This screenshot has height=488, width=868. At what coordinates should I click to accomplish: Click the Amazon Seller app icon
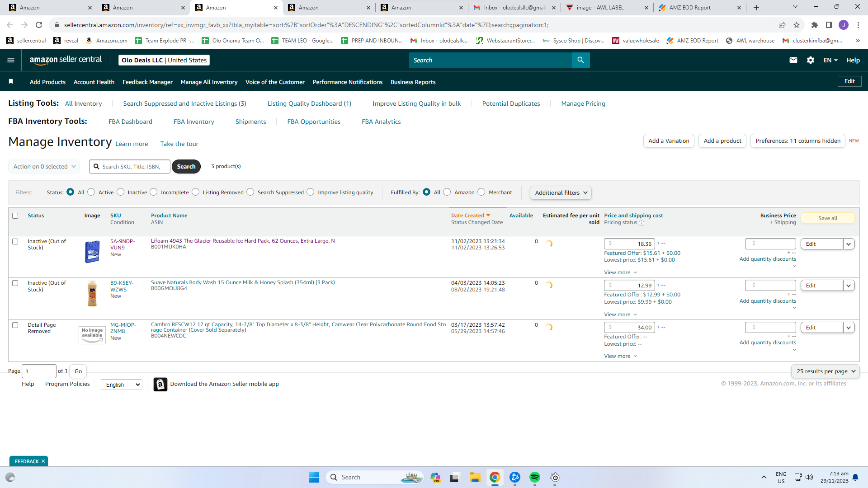160,384
